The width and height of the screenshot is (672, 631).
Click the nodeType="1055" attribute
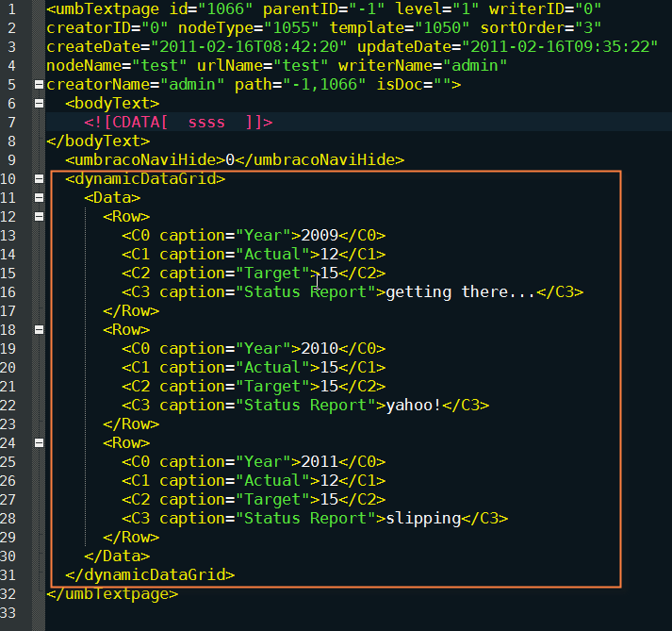pos(249,28)
